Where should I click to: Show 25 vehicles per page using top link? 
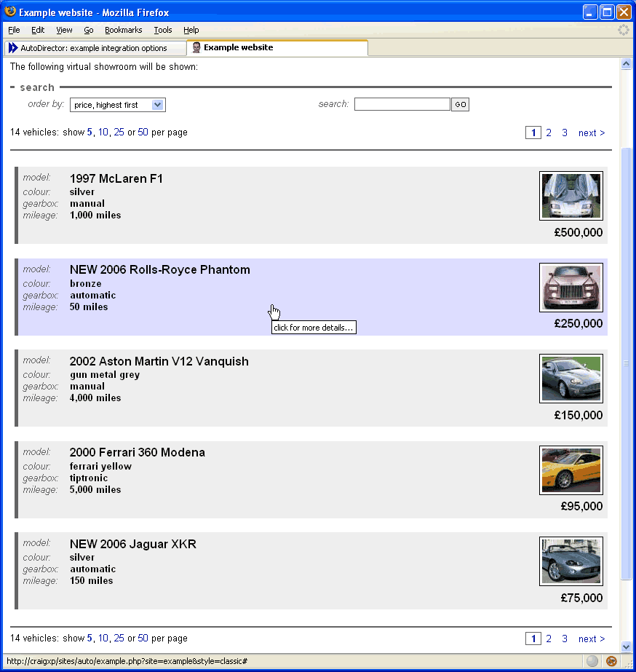[x=119, y=132]
